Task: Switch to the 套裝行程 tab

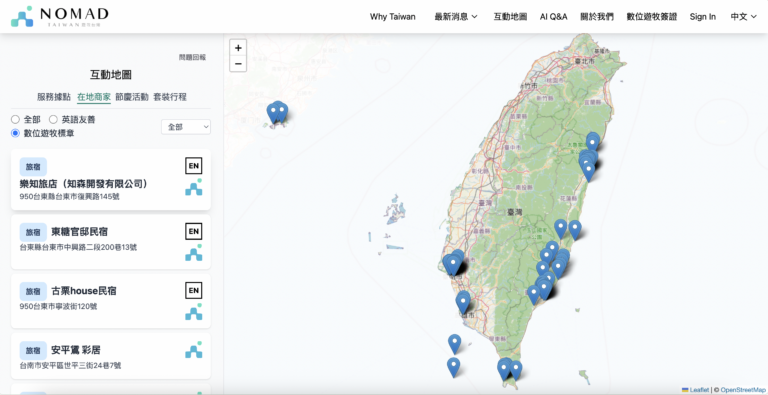Action: click(x=170, y=97)
